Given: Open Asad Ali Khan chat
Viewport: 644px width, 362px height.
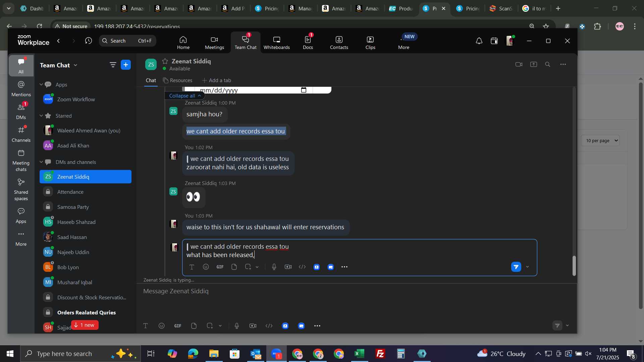Looking at the screenshot, I should point(86,145).
